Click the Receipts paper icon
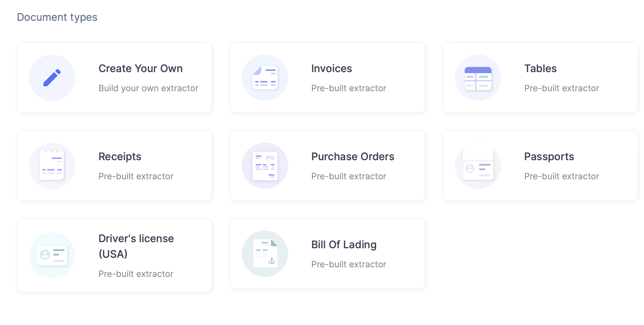644x325 pixels. [52, 166]
